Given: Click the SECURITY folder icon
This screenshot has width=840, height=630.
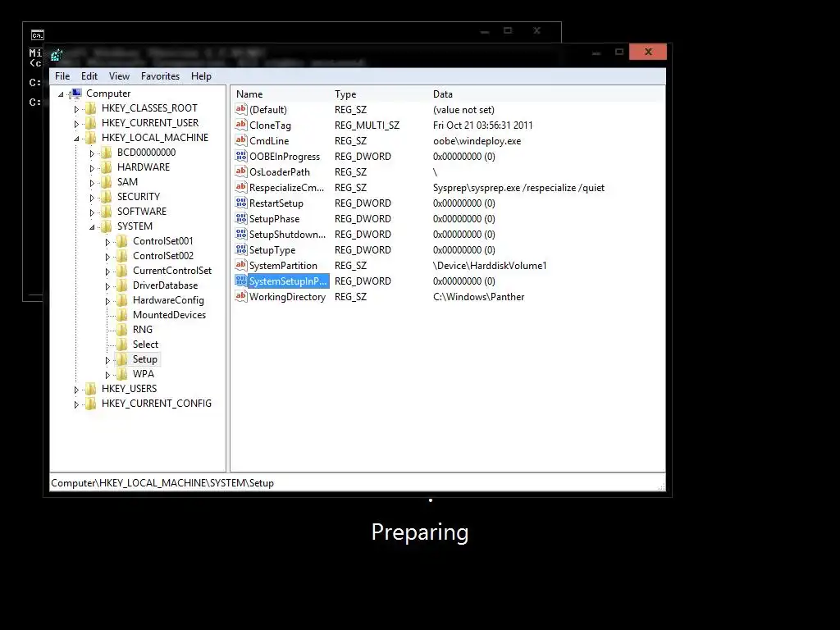Looking at the screenshot, I should 107,197.
